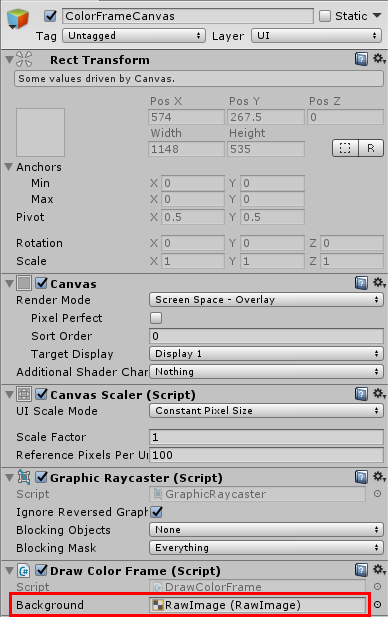Toggle the ColorFrameCanvas active checkbox
The image size is (388, 617).
click(x=50, y=16)
